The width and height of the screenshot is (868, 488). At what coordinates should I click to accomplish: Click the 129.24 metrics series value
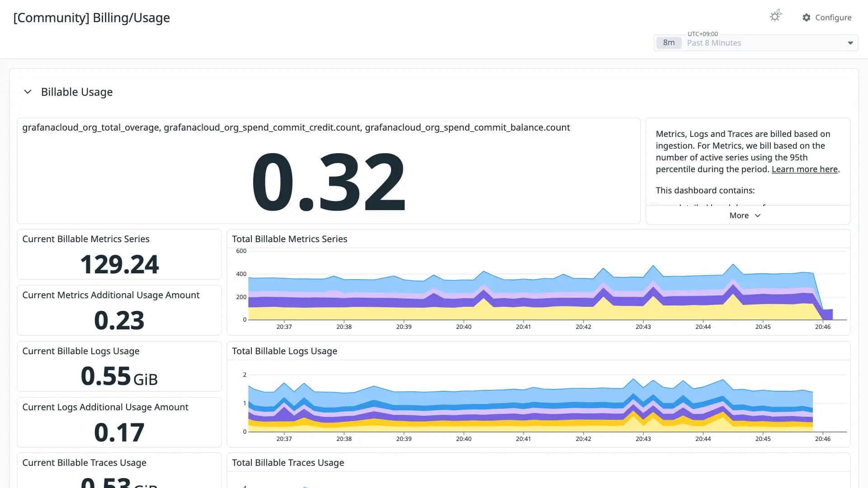click(x=119, y=264)
